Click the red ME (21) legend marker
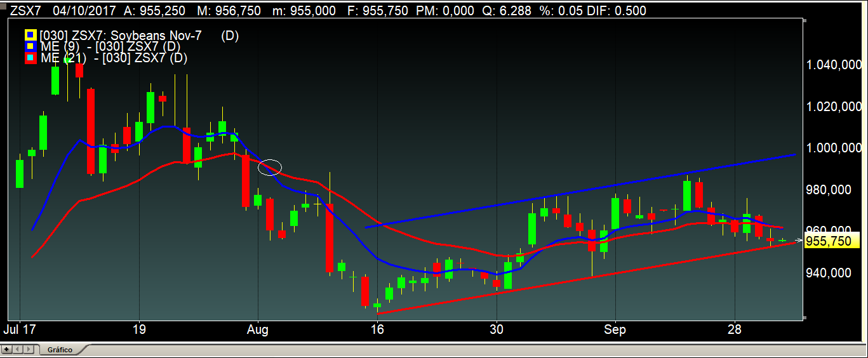 [29, 58]
